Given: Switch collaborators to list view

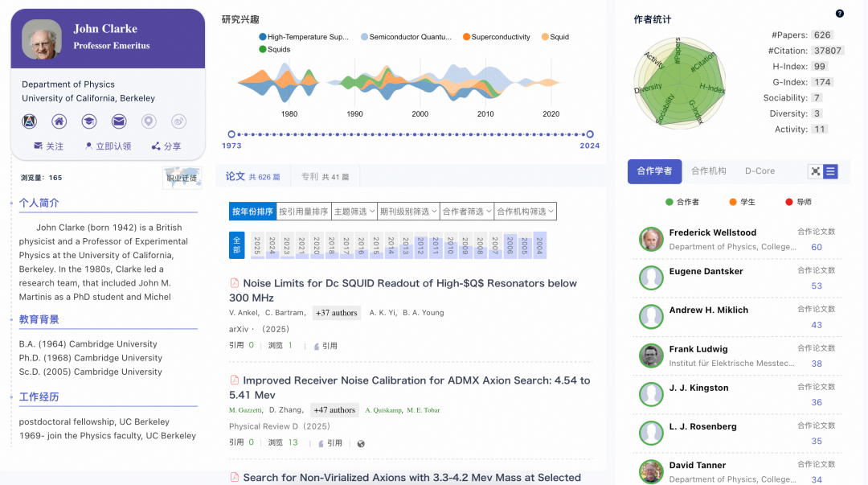Looking at the screenshot, I should coord(829,171).
